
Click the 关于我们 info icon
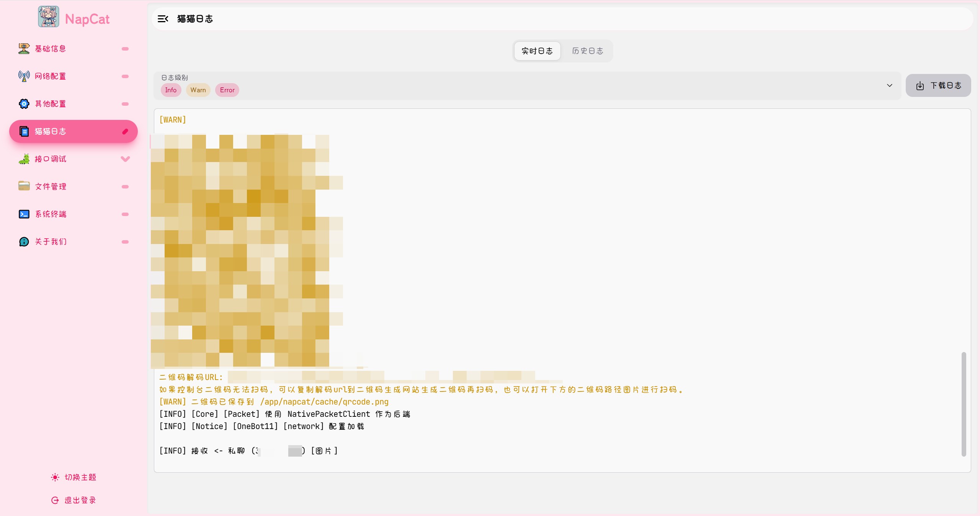pyautogui.click(x=24, y=242)
